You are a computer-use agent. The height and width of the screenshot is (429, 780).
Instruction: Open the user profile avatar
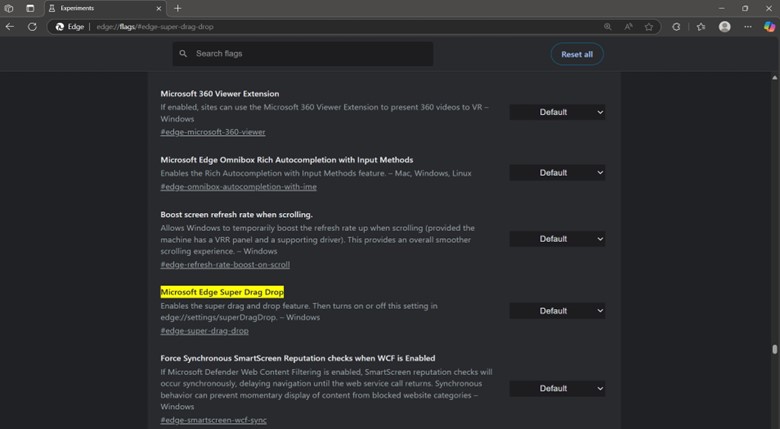click(725, 27)
